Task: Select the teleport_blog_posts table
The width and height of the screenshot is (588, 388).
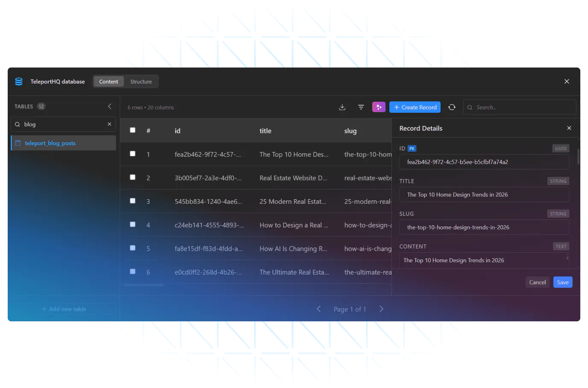Action: point(63,143)
